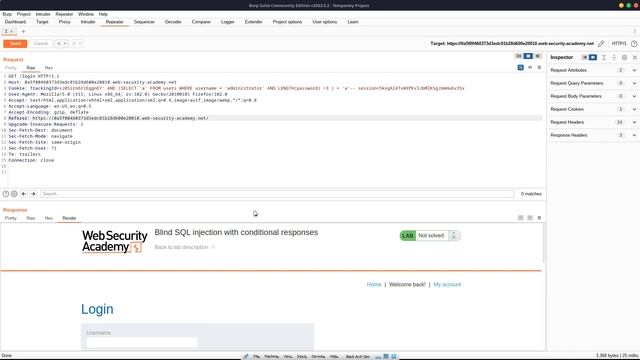Send the Repeater request
The image size is (640, 360).
point(15,44)
